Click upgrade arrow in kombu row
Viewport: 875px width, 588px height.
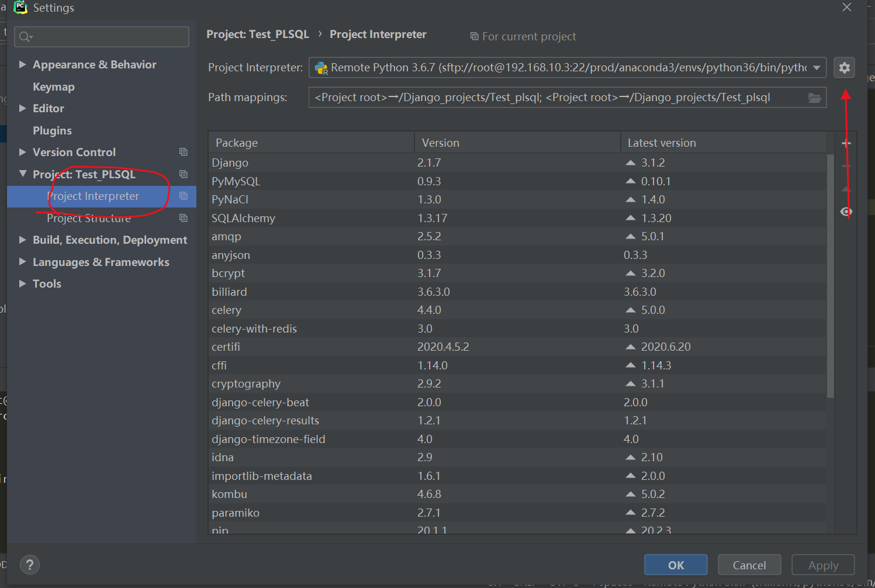[630, 494]
